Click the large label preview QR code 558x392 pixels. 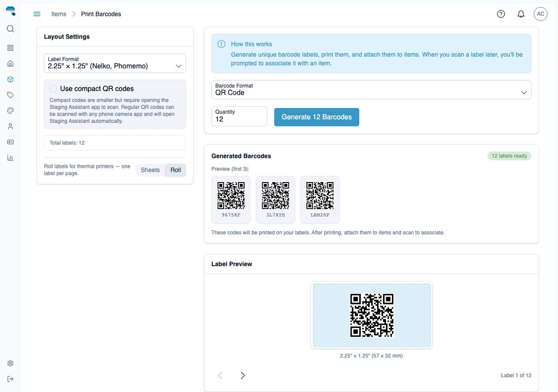coord(372,315)
